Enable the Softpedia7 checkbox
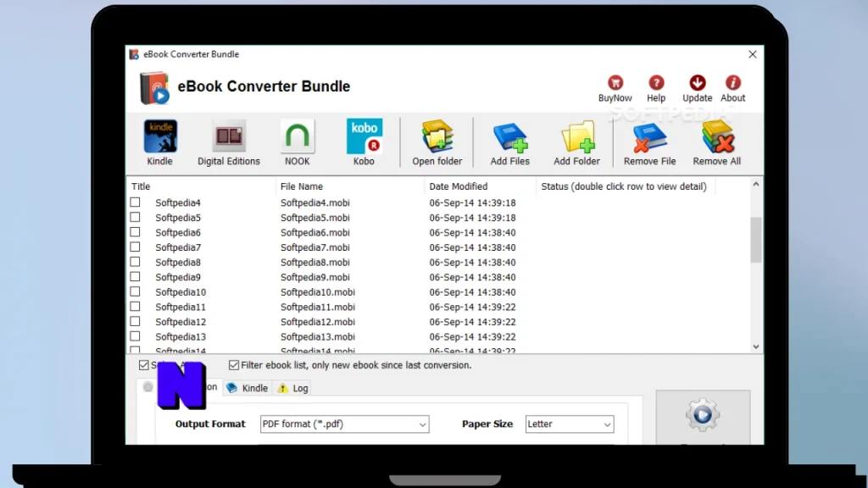This screenshot has height=488, width=868. [135, 247]
